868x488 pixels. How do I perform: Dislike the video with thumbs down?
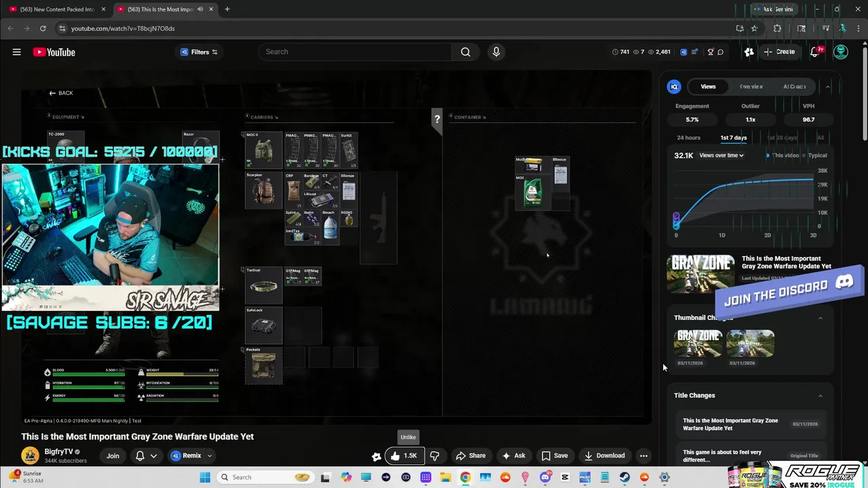(x=435, y=455)
